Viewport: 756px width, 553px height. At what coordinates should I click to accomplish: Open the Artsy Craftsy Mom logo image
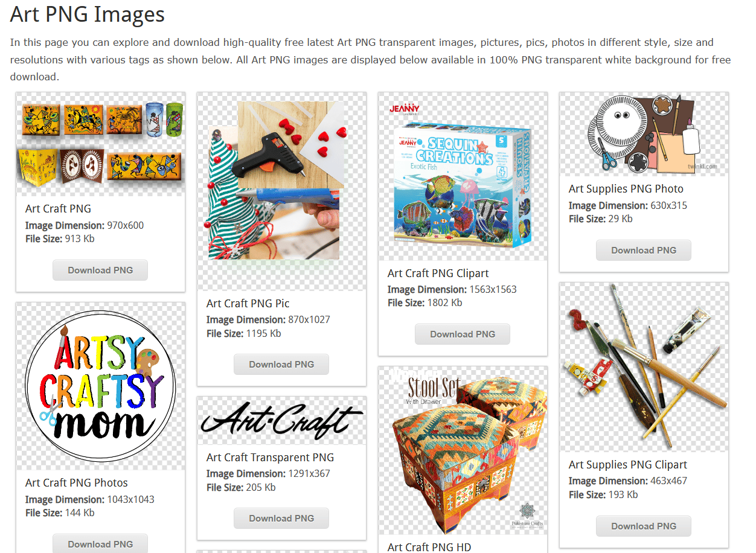[x=100, y=386]
